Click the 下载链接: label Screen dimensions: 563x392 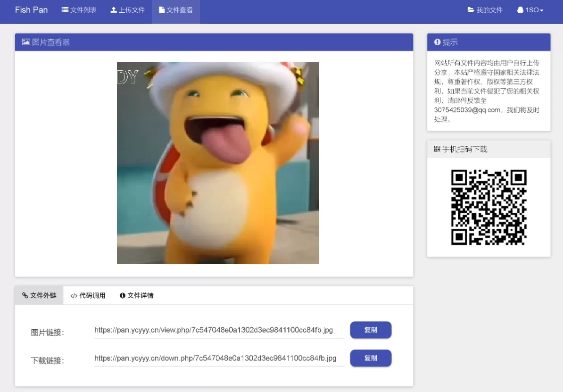point(48,360)
